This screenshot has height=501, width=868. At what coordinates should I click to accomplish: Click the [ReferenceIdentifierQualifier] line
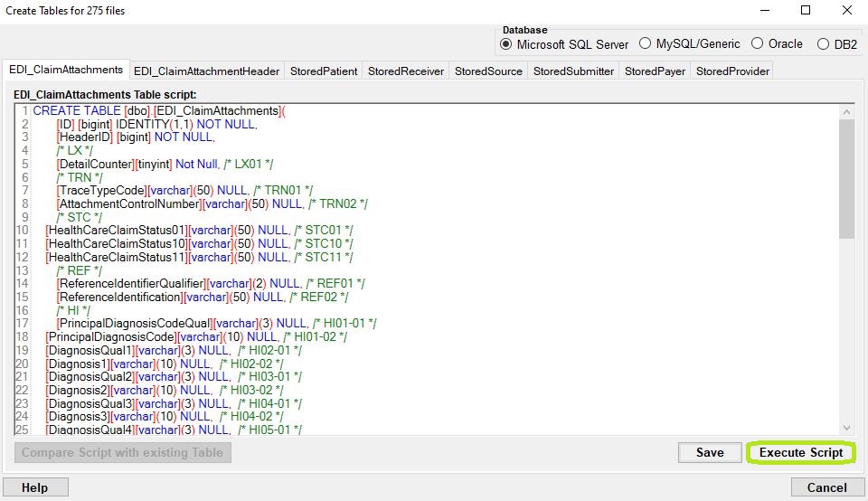[x=211, y=283]
